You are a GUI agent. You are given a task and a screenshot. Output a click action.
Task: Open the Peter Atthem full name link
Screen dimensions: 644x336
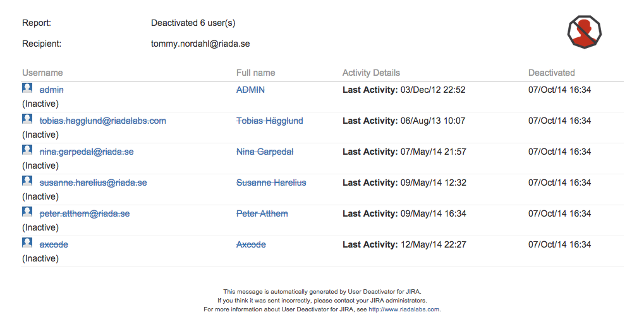click(x=262, y=213)
